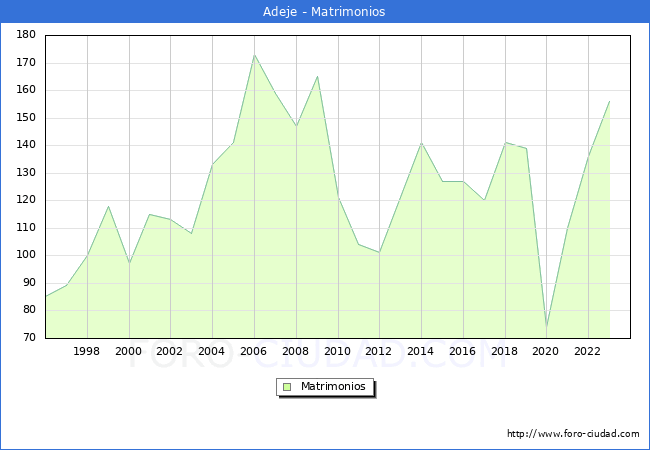This screenshot has width=650, height=450.
Task: Select the 2012 x-axis label
Action: (x=378, y=351)
